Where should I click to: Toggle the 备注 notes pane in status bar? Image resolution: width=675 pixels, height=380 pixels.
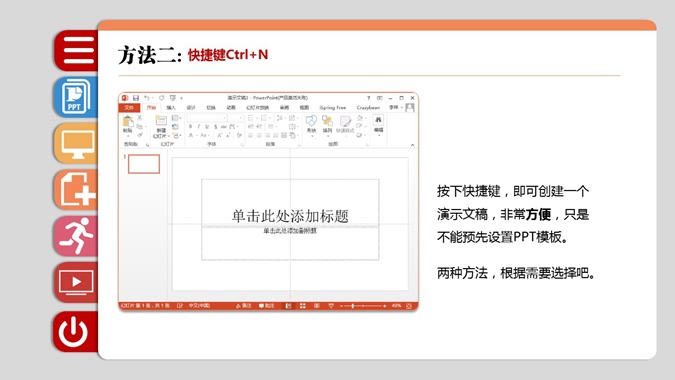pyautogui.click(x=243, y=306)
